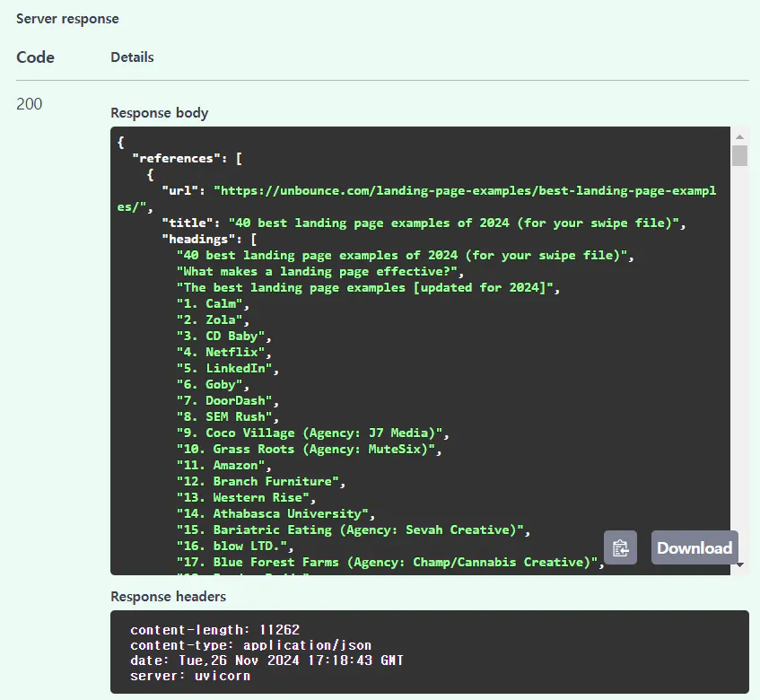
Task: Click the Response headers label
Action: click(x=168, y=596)
